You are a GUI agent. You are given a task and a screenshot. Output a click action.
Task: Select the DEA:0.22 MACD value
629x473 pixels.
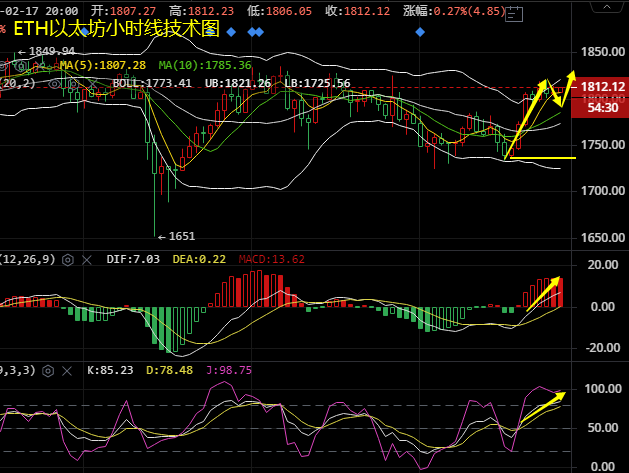[199, 259]
